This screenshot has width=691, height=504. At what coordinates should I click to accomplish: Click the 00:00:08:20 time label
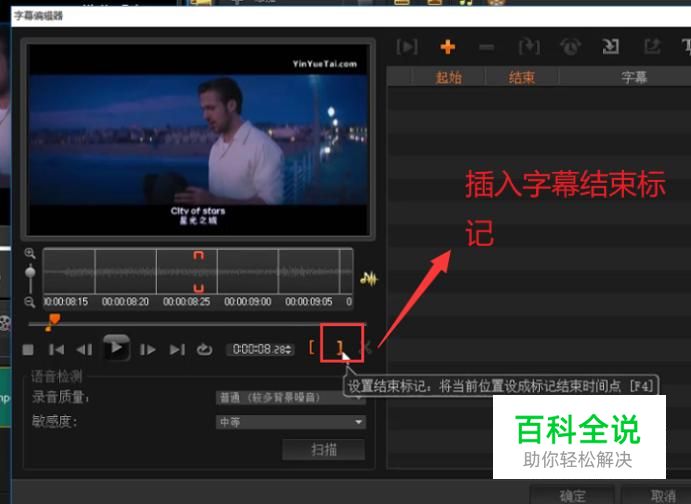(x=126, y=302)
